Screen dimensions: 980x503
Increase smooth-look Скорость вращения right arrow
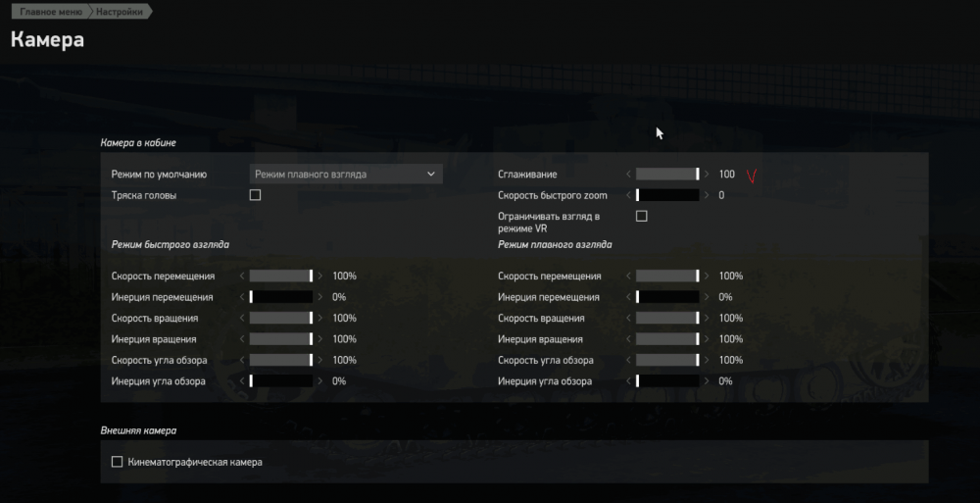coord(707,318)
